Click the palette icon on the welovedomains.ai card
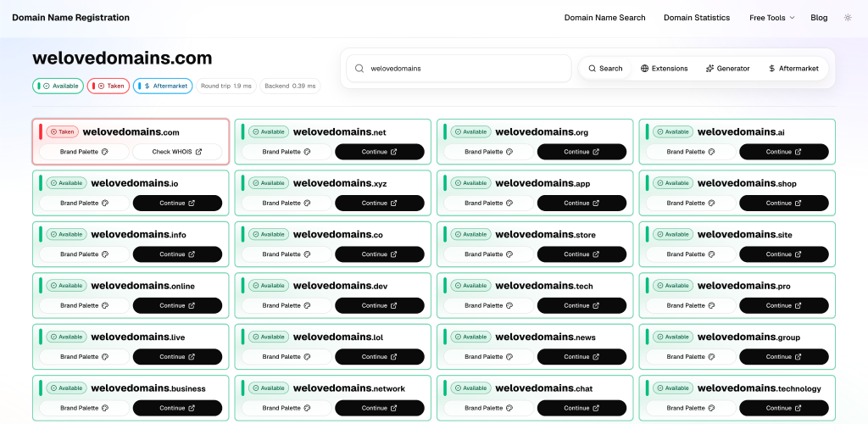 click(x=711, y=152)
